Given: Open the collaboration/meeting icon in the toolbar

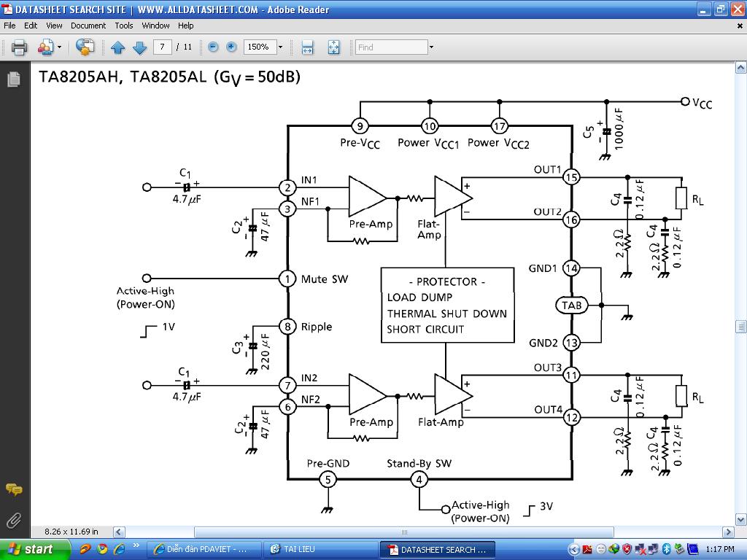Looking at the screenshot, I should 45,47.
